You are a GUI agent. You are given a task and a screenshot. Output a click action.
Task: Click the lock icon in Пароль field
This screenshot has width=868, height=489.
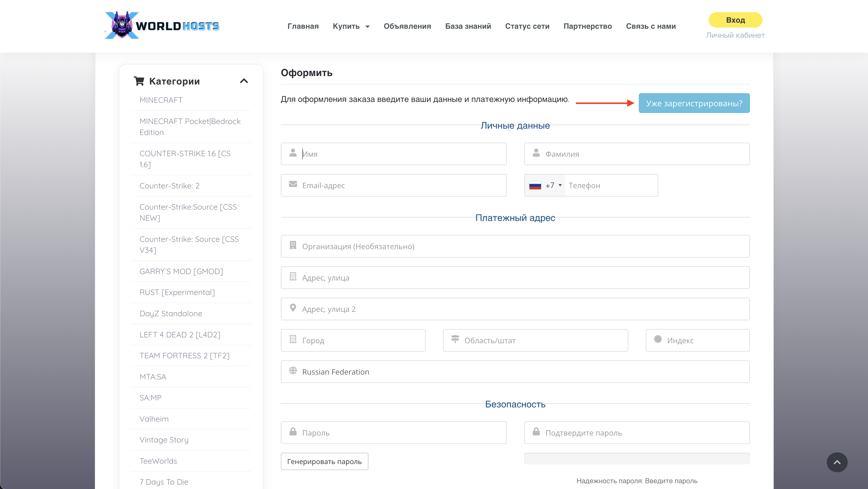coord(293,432)
